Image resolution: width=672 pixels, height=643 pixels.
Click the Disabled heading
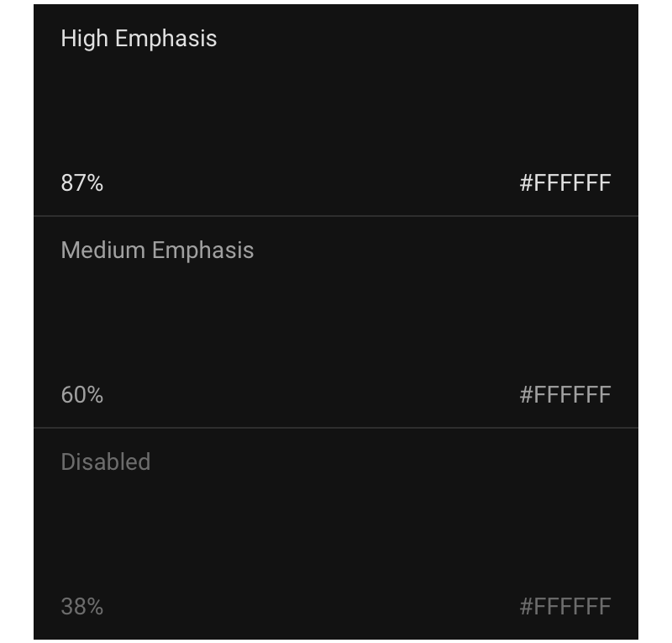tap(106, 462)
